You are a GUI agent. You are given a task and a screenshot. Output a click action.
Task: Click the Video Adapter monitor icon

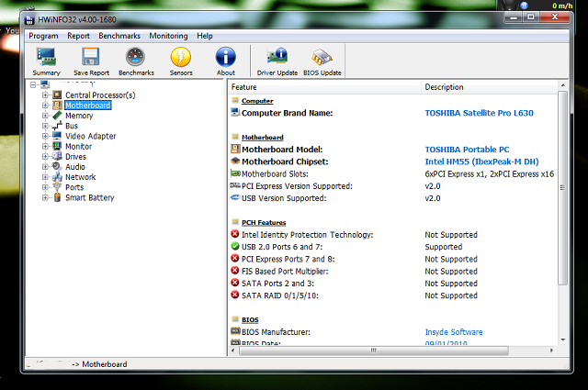[x=57, y=136]
